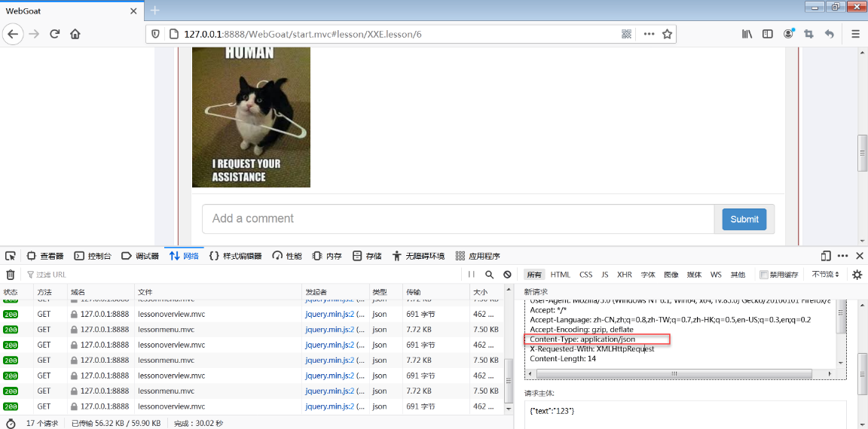Screen dimensions: 868x429
Task: Click the performance stopwatch icon in status bar
Action: tap(11, 424)
